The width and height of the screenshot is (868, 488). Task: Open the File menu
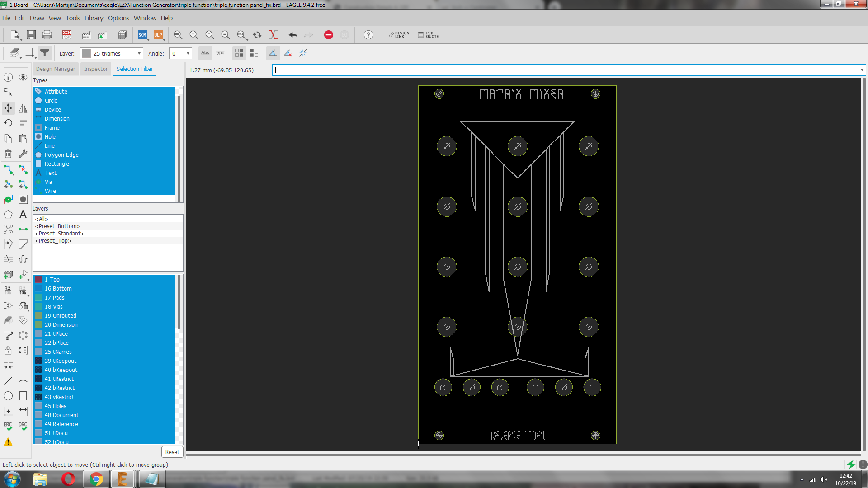click(6, 18)
